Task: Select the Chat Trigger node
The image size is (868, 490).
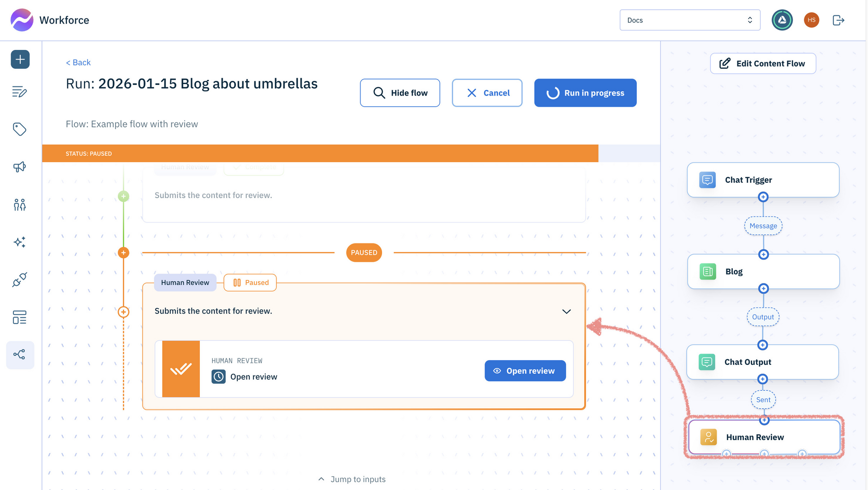Action: click(x=763, y=180)
